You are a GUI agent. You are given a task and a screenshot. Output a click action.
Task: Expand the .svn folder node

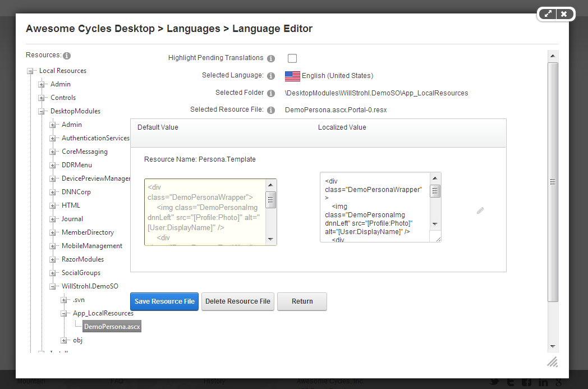pos(63,300)
